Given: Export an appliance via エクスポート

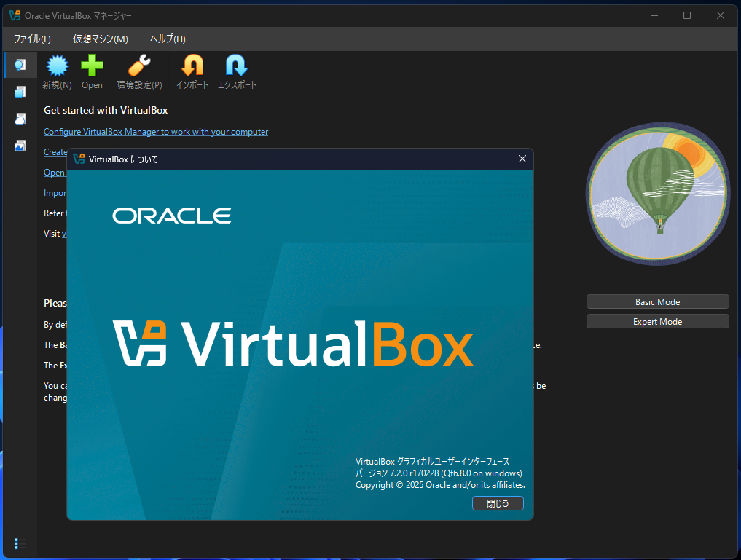Looking at the screenshot, I should click(237, 71).
